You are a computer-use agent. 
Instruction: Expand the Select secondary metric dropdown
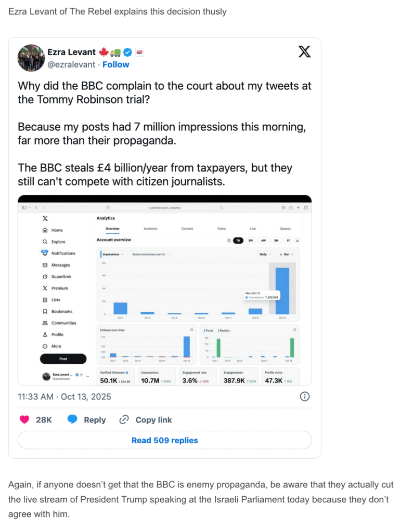coord(151,255)
